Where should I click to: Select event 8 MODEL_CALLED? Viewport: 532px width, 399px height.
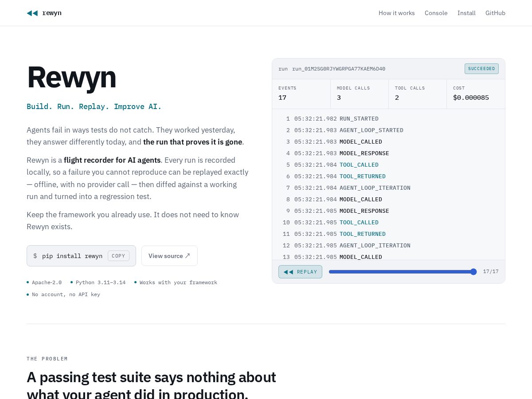[x=388, y=199]
